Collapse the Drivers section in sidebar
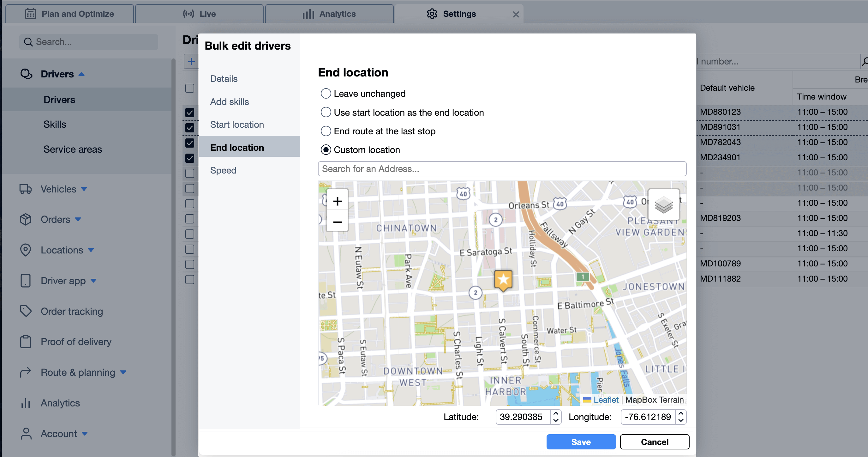The height and width of the screenshot is (457, 868). [82, 74]
